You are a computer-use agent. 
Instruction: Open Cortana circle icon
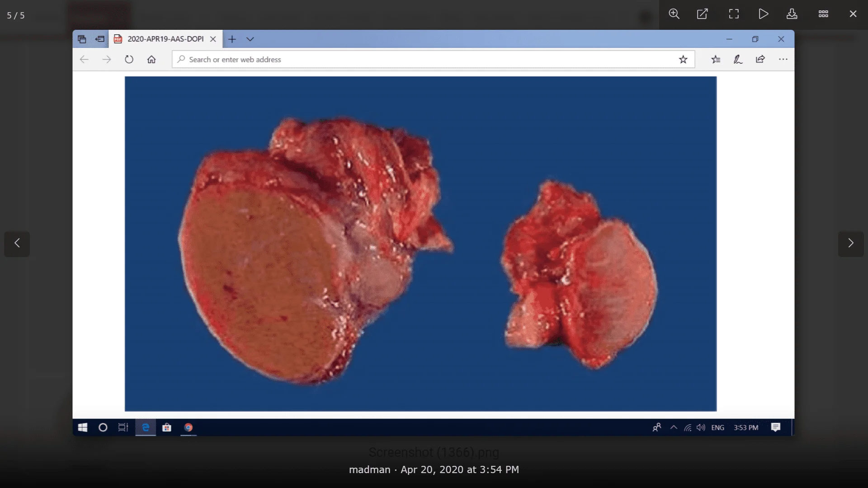[x=103, y=427]
